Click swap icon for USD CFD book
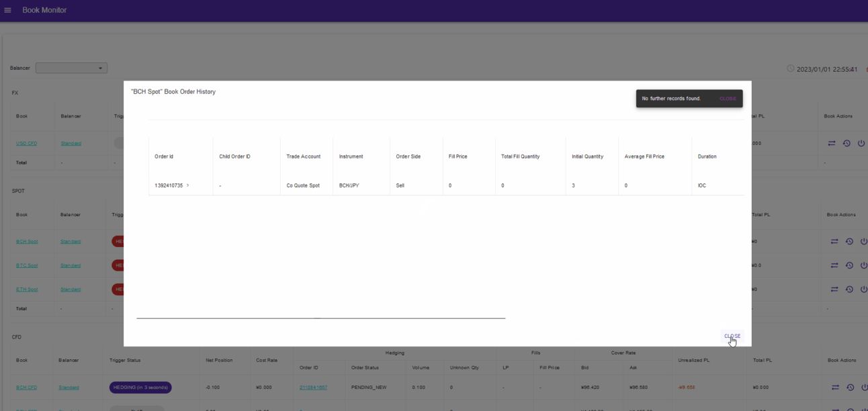This screenshot has height=411, width=868. [832, 143]
